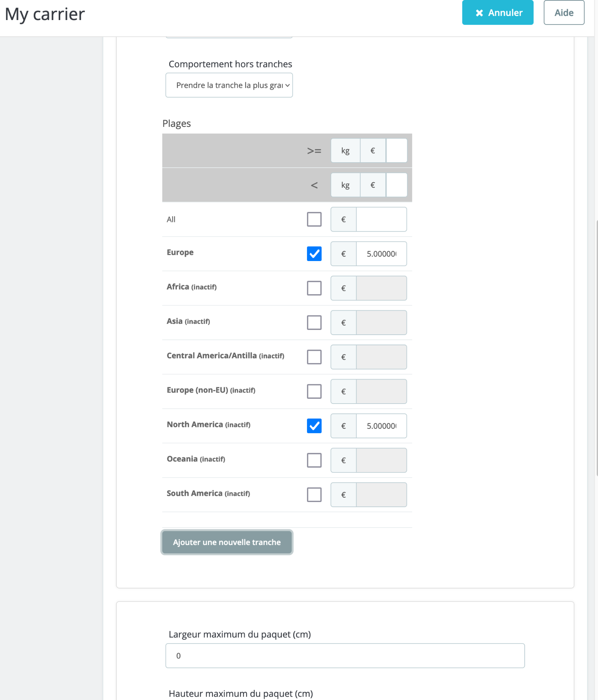
Task: Check the Europe (non-EU) zone checkbox
Action: coord(314,392)
